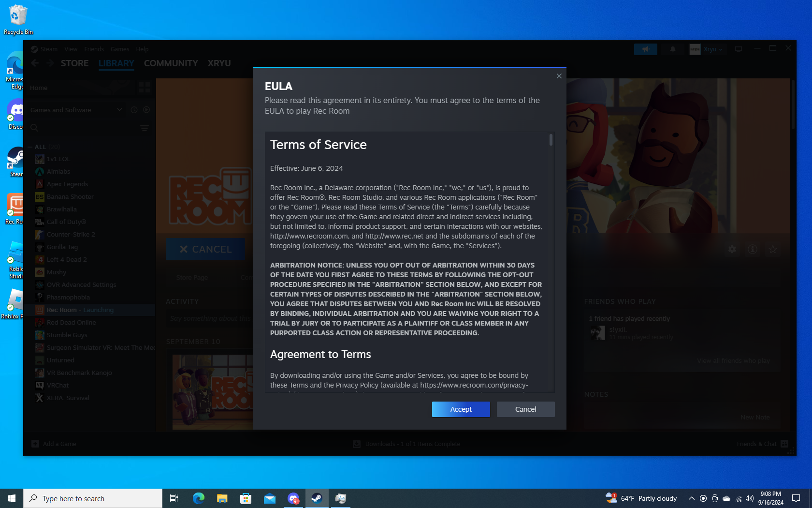Viewport: 812px width, 508px height.
Task: Open Microsoft Store from the taskbar
Action: (x=246, y=498)
